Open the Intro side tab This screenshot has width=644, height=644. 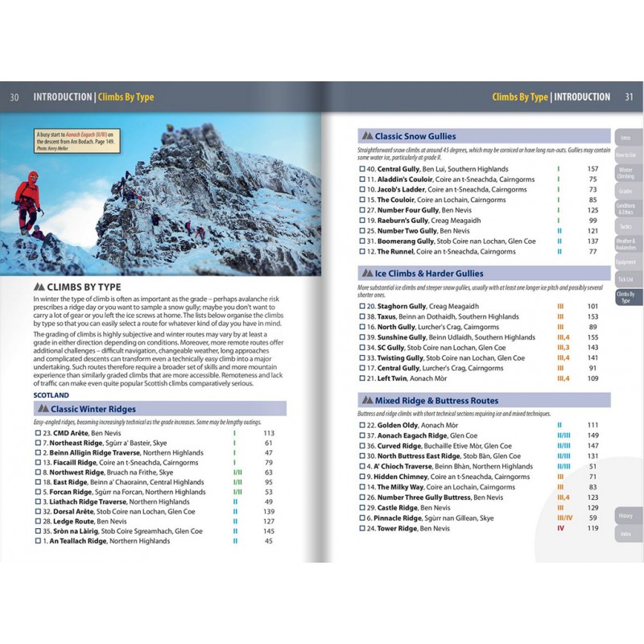click(x=625, y=138)
